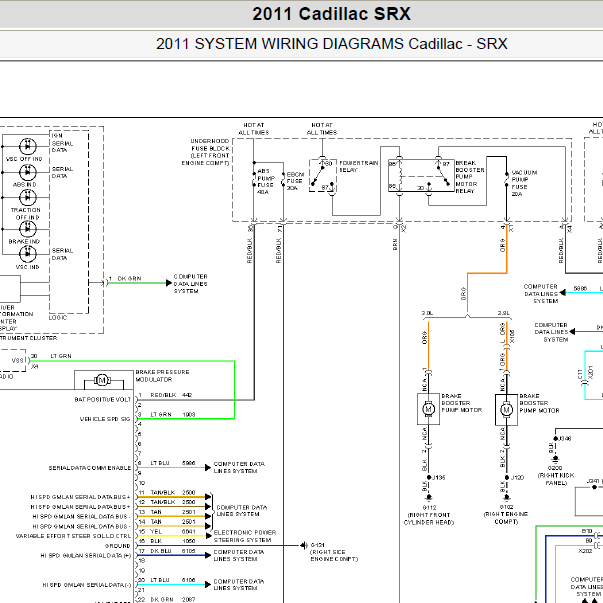Viewport: 603px width, 603px height.
Task: Click the 'HI SPD GMLAN SERIAL DATA (-)' label
Action: pos(87,585)
